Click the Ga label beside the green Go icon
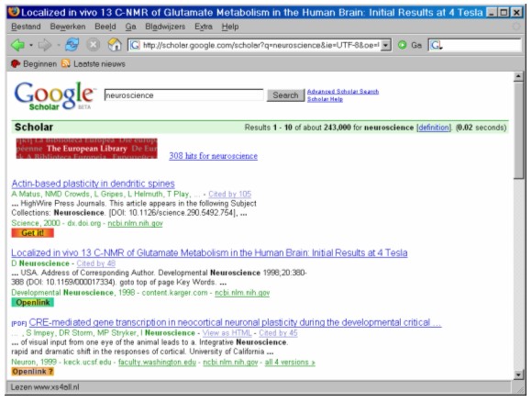The height and width of the screenshot is (403, 532). (416, 45)
